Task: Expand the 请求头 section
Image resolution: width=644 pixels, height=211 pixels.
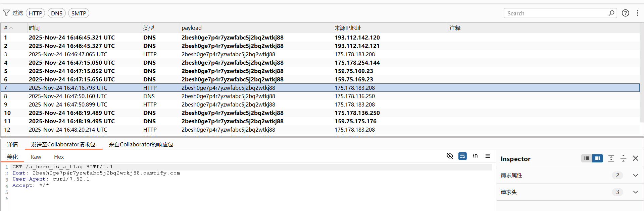Action: click(635, 192)
